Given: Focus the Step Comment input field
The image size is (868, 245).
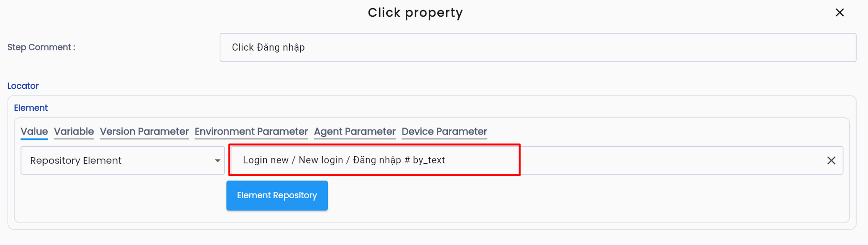Looking at the screenshot, I should coord(538,47).
